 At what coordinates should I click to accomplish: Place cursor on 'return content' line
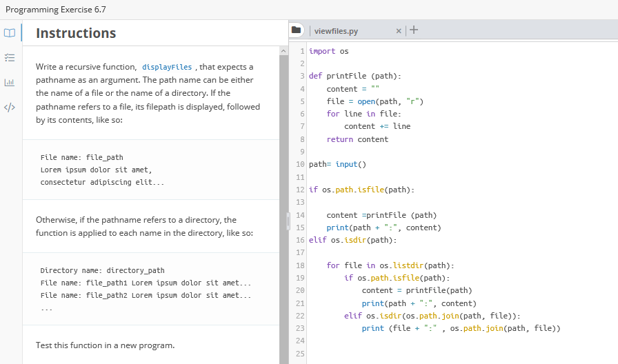click(357, 139)
